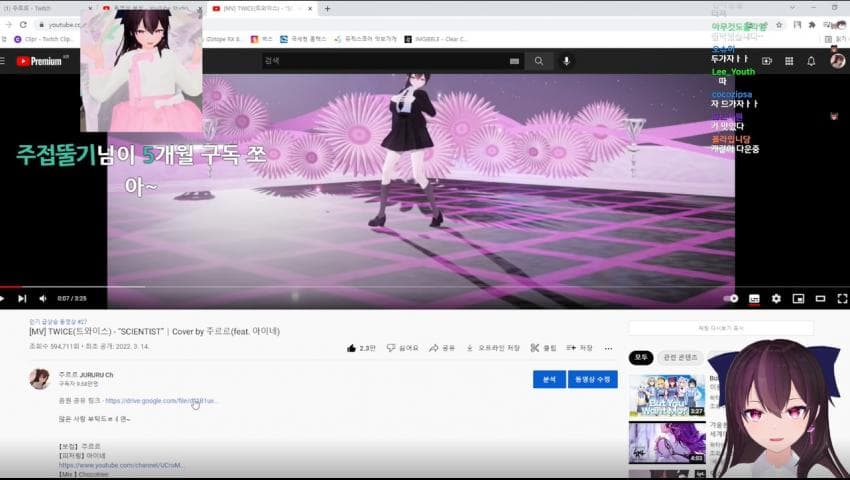Open a new browser tab

[x=327, y=9]
